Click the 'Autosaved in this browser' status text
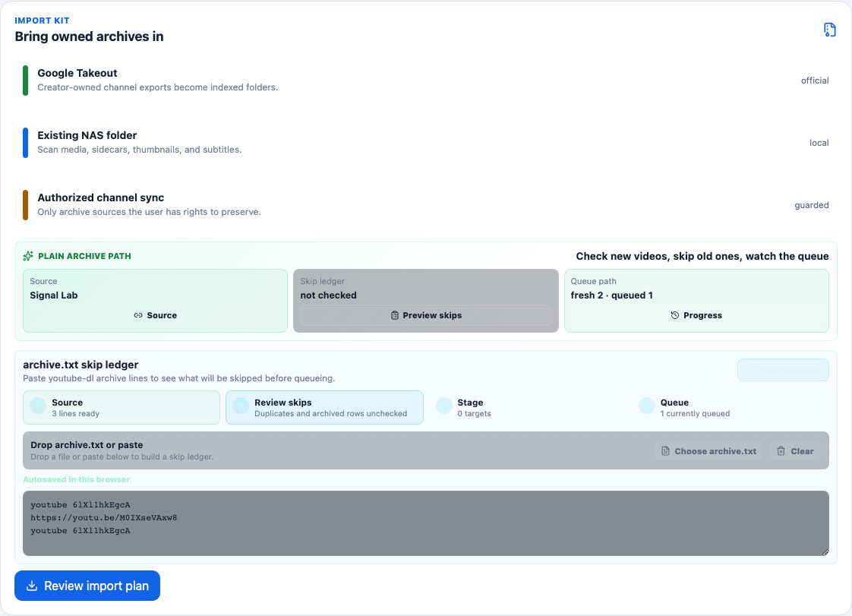Viewport: 852px width, 616px height. click(x=77, y=479)
